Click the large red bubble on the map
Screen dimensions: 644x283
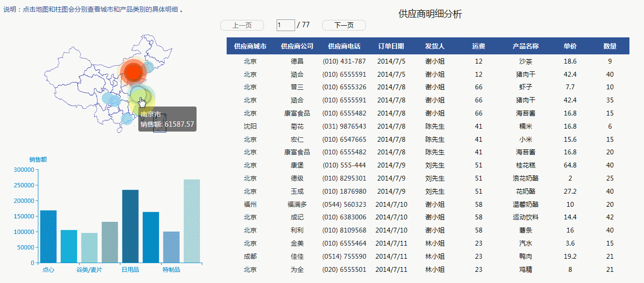pyautogui.click(x=132, y=72)
